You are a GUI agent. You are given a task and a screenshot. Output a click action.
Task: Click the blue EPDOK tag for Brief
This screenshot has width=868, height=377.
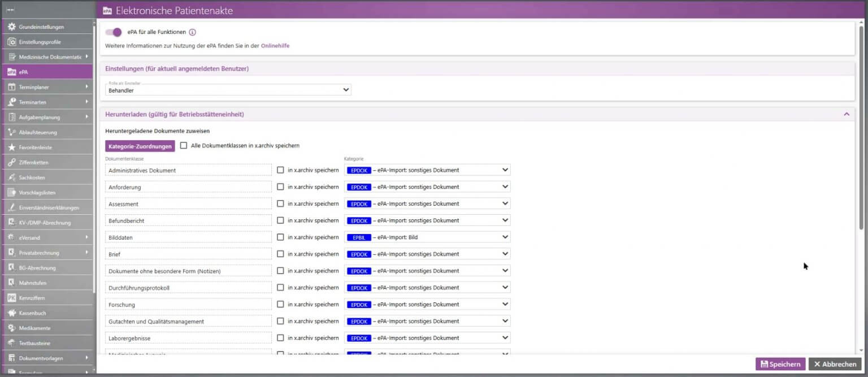[x=359, y=254]
